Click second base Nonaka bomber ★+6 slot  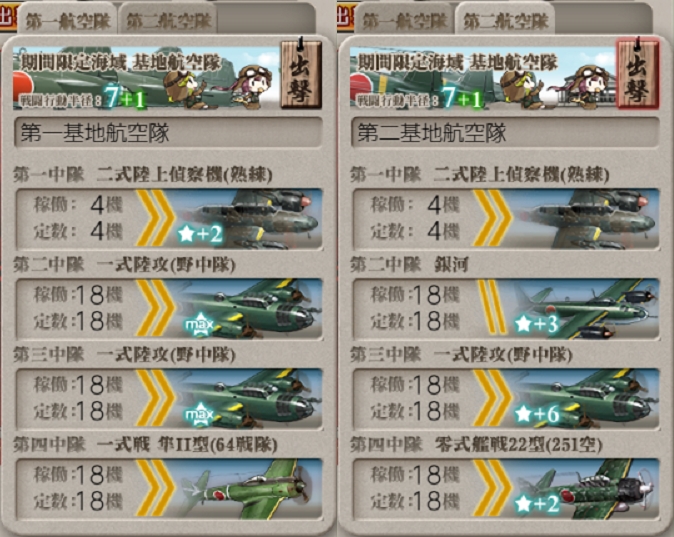(506, 399)
